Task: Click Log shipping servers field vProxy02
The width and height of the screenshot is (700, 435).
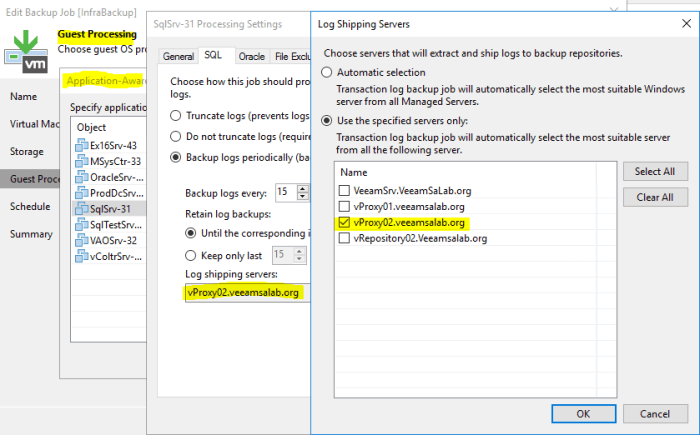Action: coord(247,293)
